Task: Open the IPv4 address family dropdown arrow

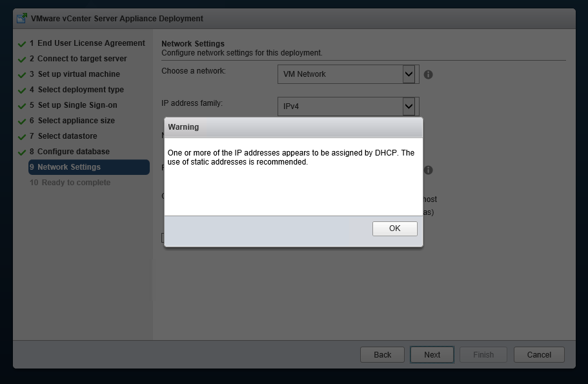Action: [409, 106]
